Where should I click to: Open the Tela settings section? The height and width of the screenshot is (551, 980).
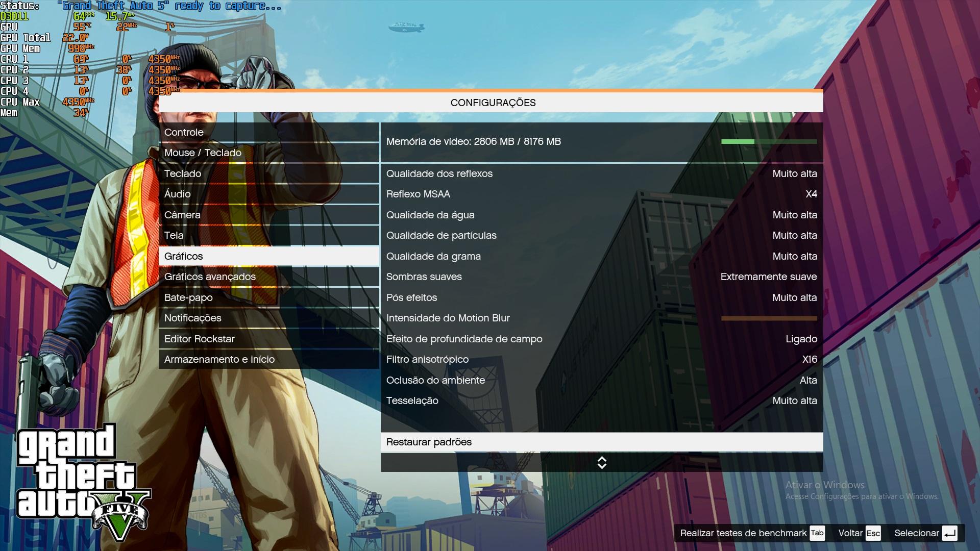tap(173, 235)
